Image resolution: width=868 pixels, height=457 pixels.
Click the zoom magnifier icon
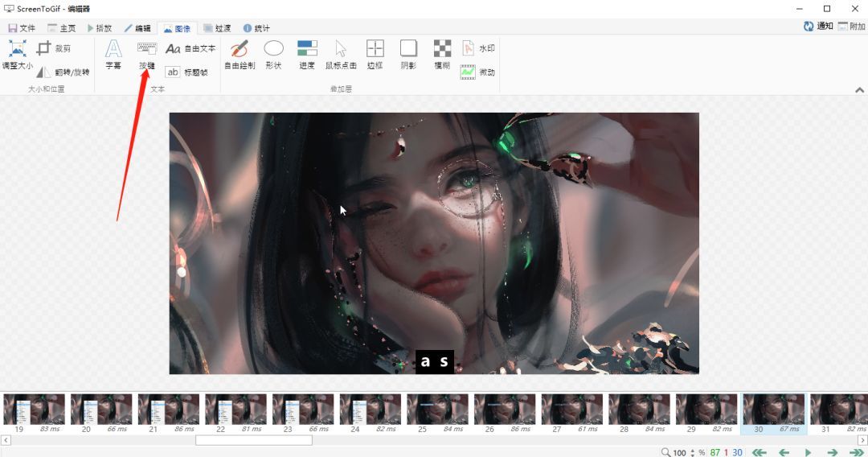coord(666,452)
